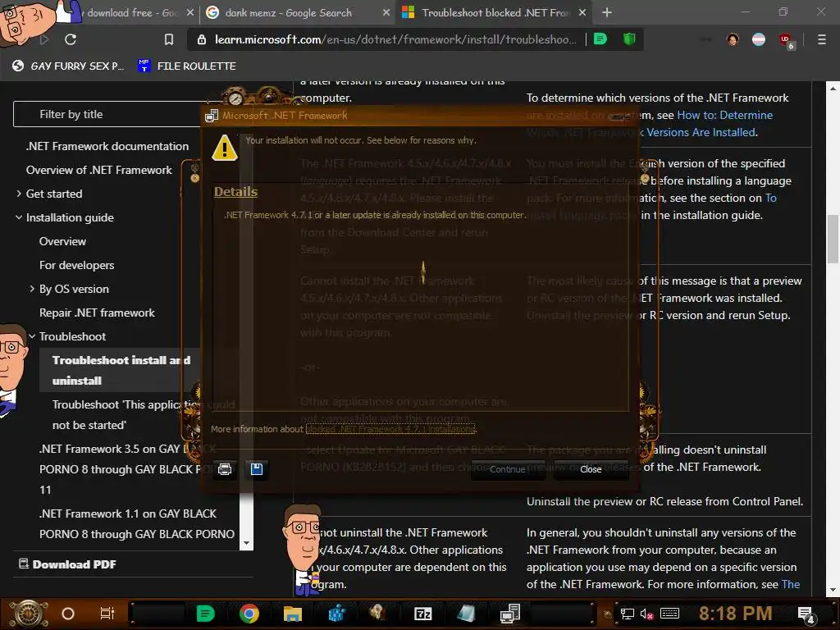The height and width of the screenshot is (630, 840).
Task: Click the 8:18 PM taskbar clock
Action: (736, 614)
